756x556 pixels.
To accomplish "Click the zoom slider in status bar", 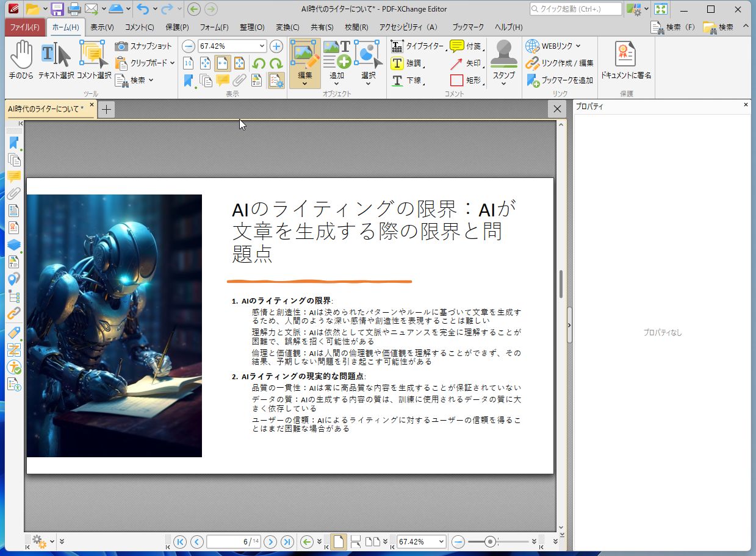I will pos(489,541).
